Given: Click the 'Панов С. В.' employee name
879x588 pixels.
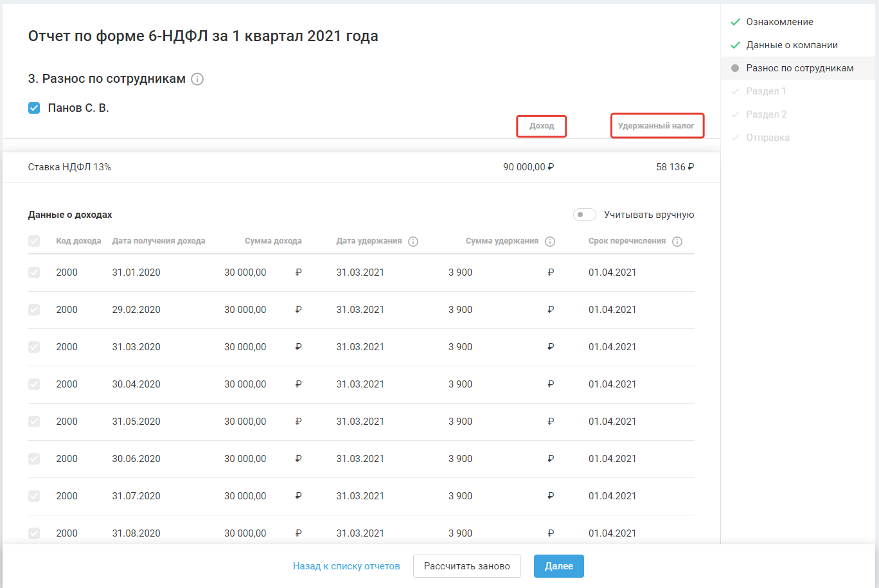Looking at the screenshot, I should 78,108.
